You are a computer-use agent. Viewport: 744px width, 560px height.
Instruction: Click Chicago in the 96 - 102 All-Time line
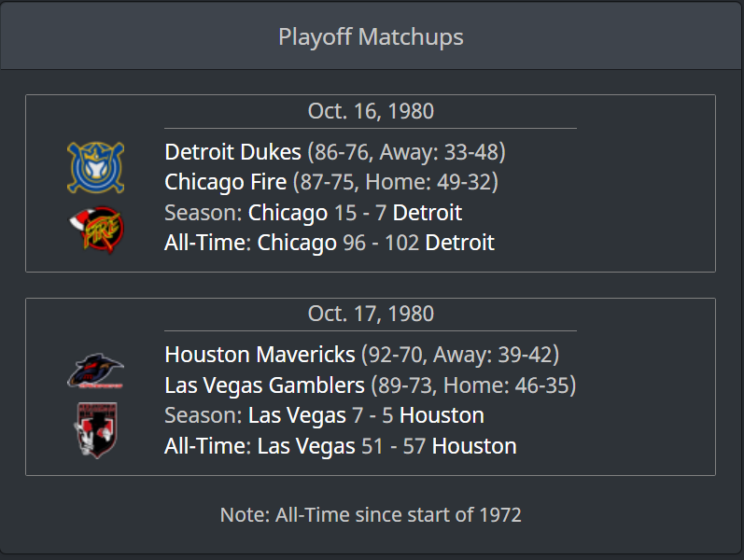(297, 243)
